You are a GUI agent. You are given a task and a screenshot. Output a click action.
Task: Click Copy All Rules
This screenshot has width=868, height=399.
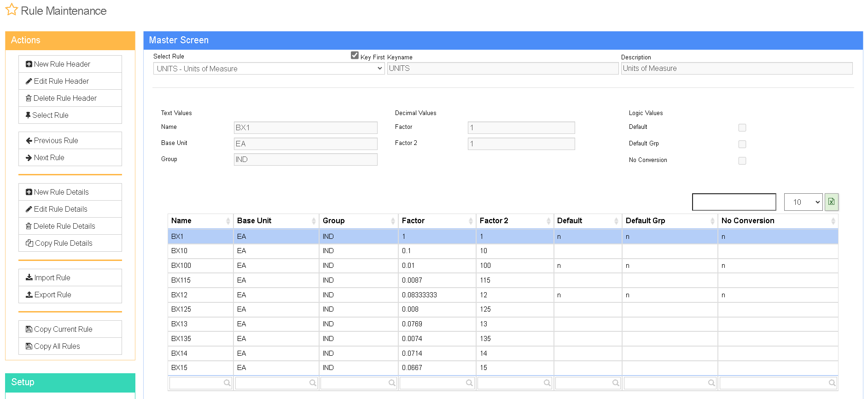click(x=70, y=346)
